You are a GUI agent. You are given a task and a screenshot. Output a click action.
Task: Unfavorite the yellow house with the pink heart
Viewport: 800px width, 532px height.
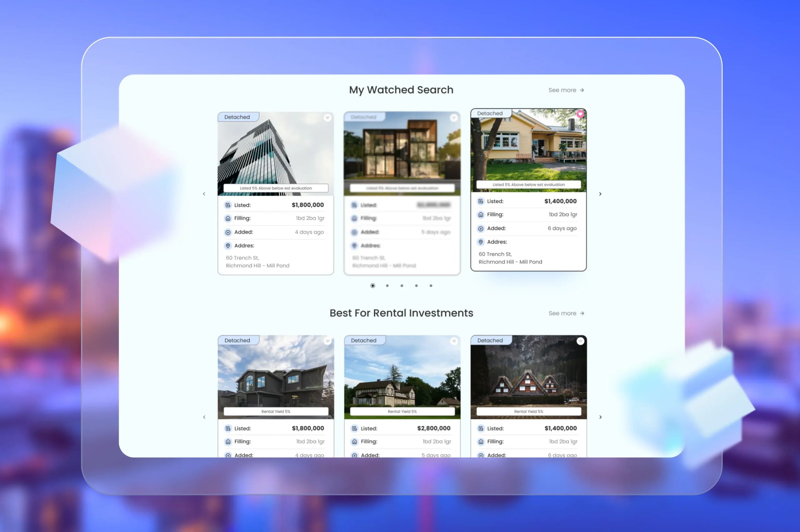(x=580, y=114)
